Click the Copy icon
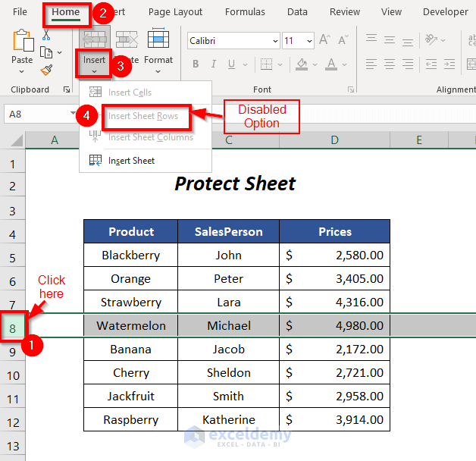The height and width of the screenshot is (461, 476). coord(46,52)
